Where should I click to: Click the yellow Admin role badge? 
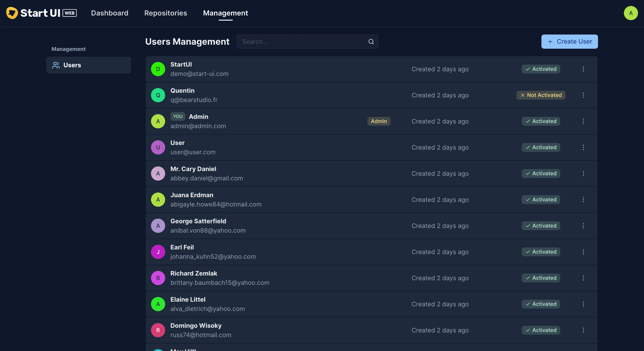(x=379, y=121)
